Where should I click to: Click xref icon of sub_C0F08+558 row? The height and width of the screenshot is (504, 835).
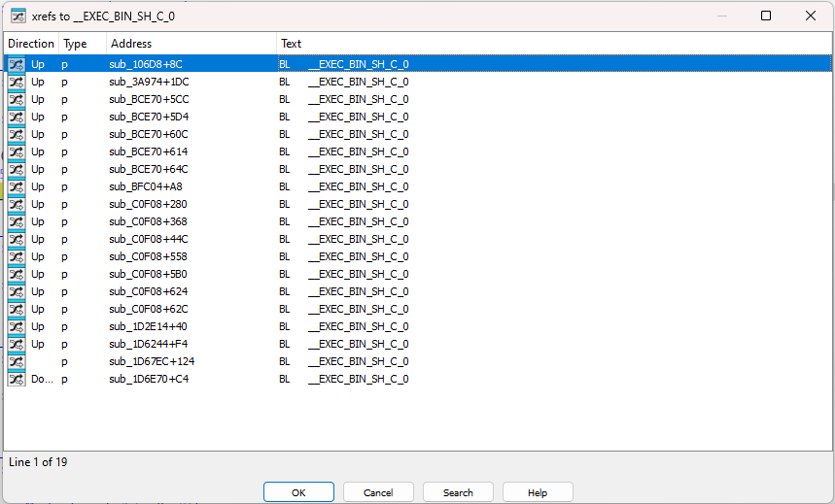click(x=17, y=256)
